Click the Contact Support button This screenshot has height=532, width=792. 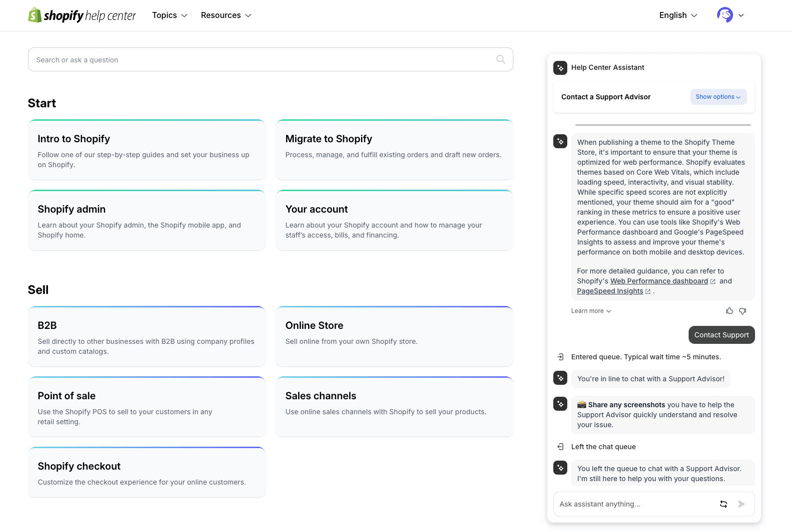(722, 335)
